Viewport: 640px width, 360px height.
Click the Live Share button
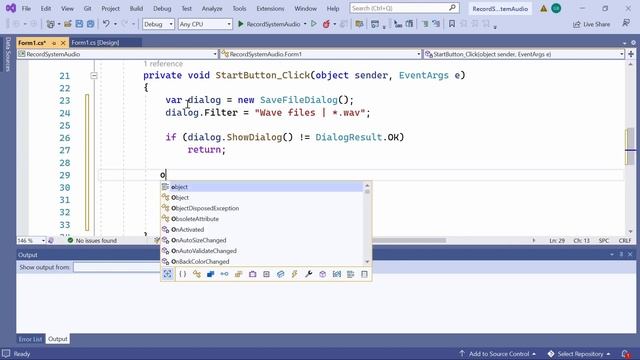point(591,24)
